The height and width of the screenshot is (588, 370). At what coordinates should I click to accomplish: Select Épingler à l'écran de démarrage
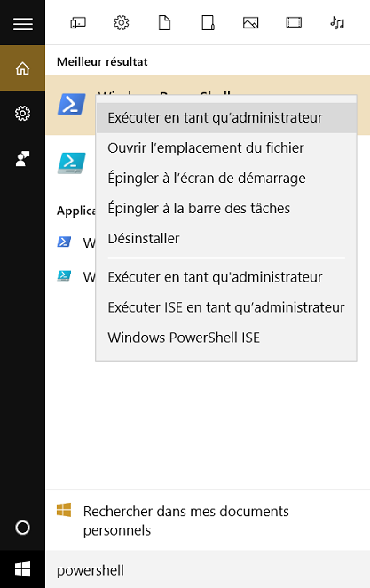click(226, 179)
